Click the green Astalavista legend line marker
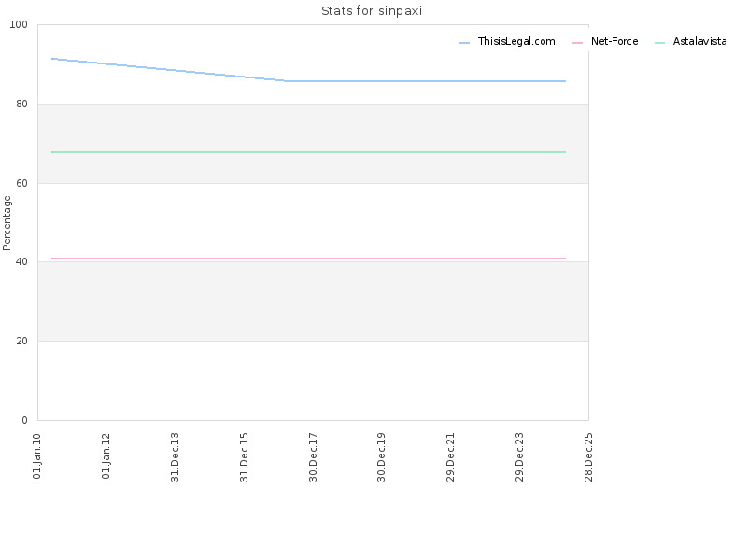 (660, 43)
